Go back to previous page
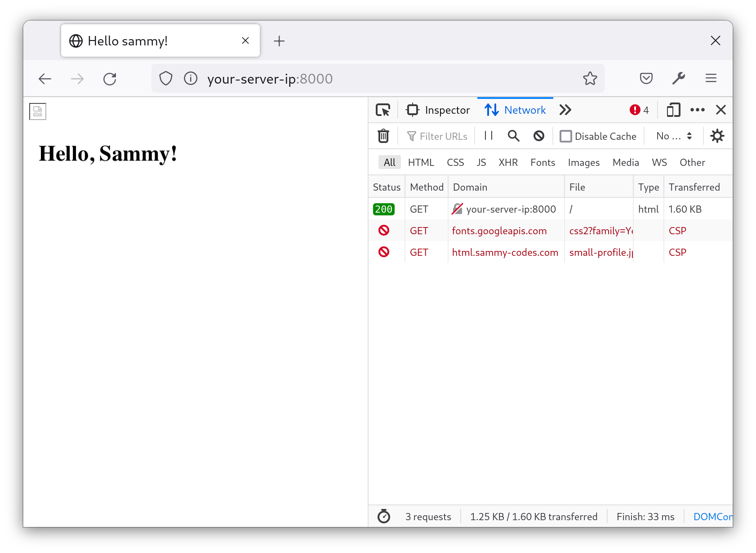The height and width of the screenshot is (553, 756). (45, 79)
